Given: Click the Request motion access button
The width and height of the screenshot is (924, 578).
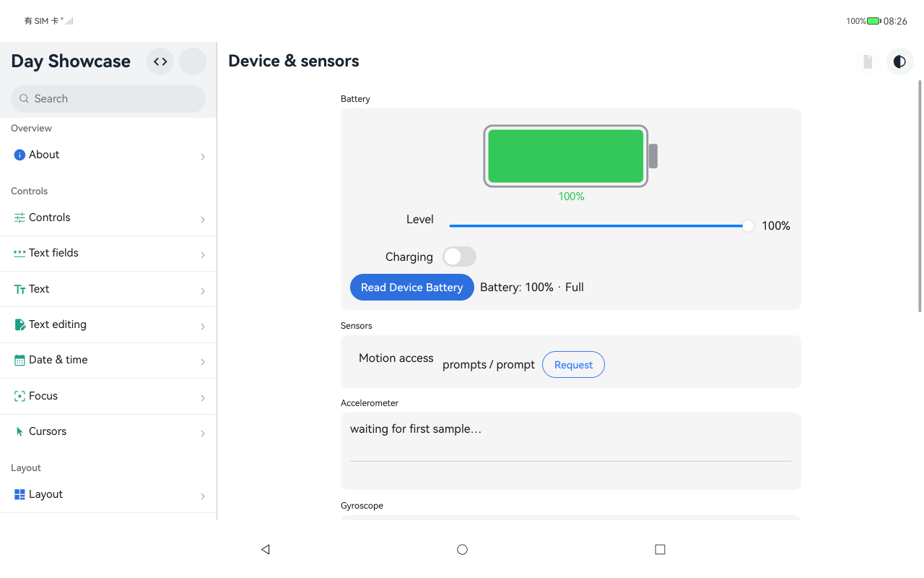Looking at the screenshot, I should (x=573, y=365).
